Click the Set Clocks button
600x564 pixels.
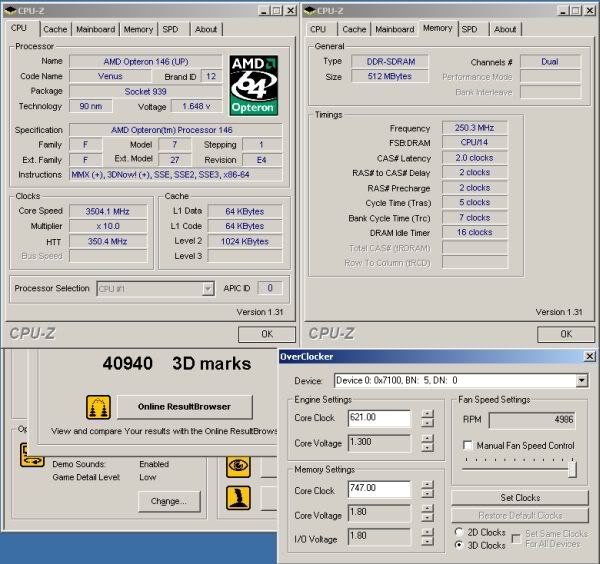[520, 498]
